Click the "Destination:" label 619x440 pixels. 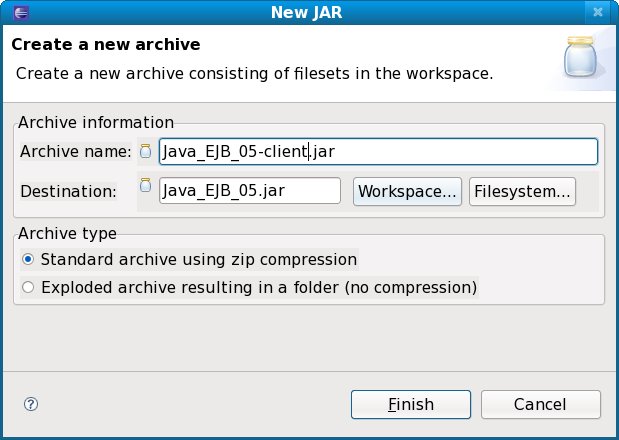pyautogui.click(x=69, y=190)
